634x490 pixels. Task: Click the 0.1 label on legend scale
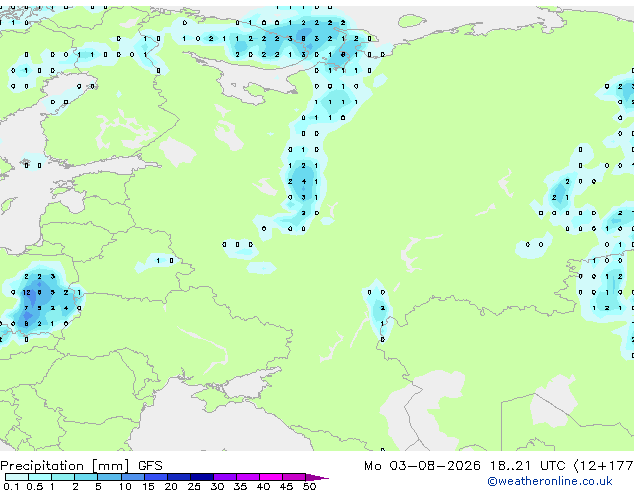point(11,486)
